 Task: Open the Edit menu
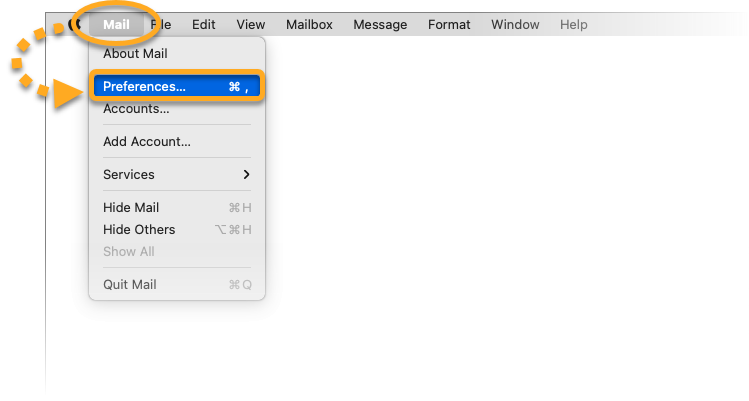pos(204,24)
